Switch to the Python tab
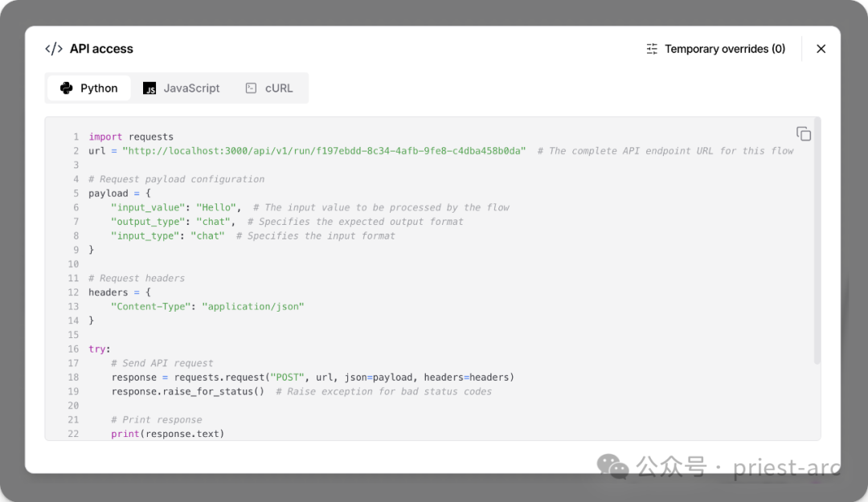The height and width of the screenshot is (502, 868). coord(89,88)
